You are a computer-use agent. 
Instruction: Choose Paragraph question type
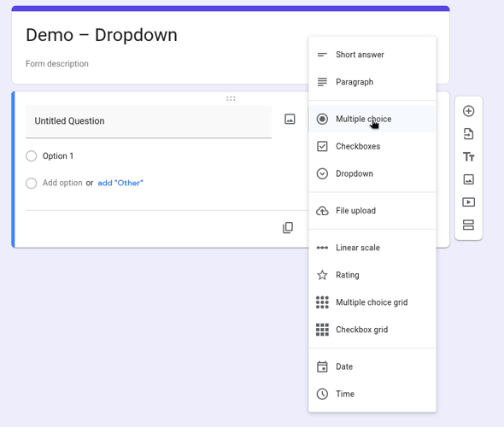tap(372, 82)
